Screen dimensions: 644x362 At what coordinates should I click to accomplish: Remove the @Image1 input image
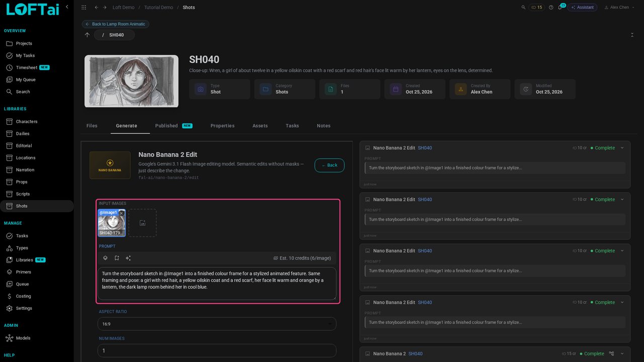(121, 213)
